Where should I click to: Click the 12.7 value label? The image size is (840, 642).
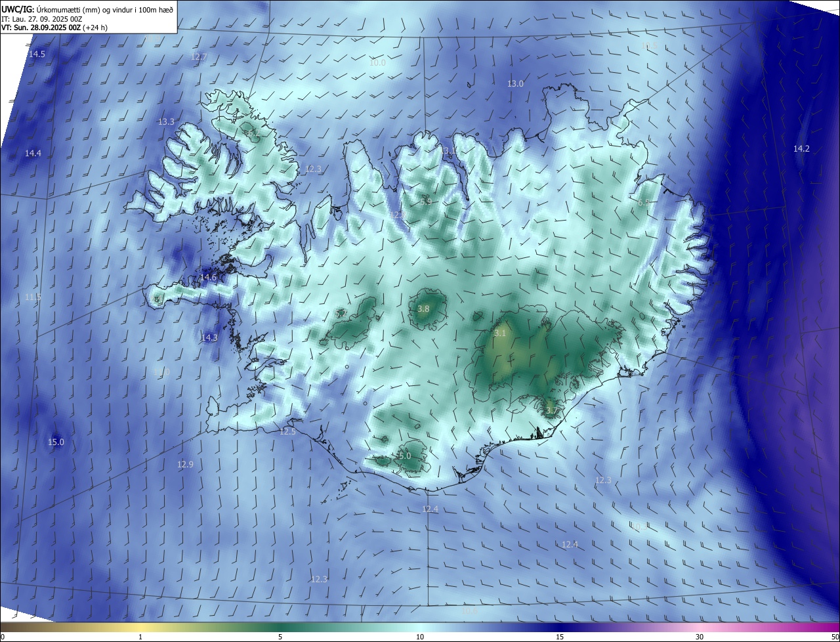(x=199, y=57)
